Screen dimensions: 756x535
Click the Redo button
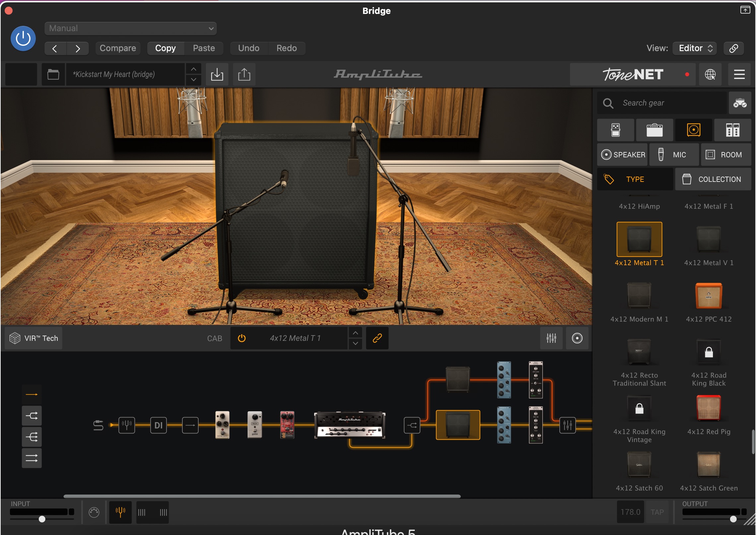click(x=287, y=48)
